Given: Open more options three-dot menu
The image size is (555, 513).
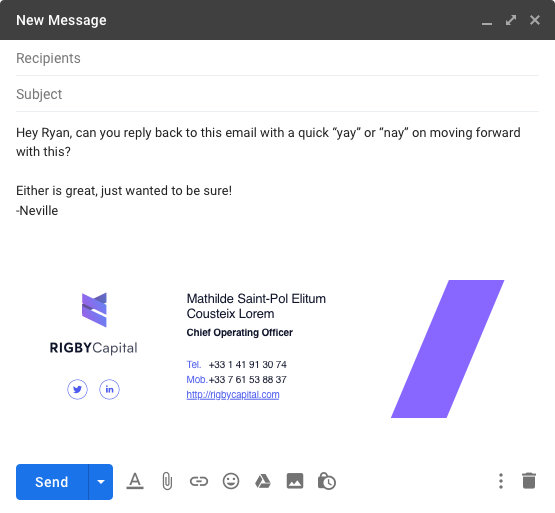Looking at the screenshot, I should point(501,481).
